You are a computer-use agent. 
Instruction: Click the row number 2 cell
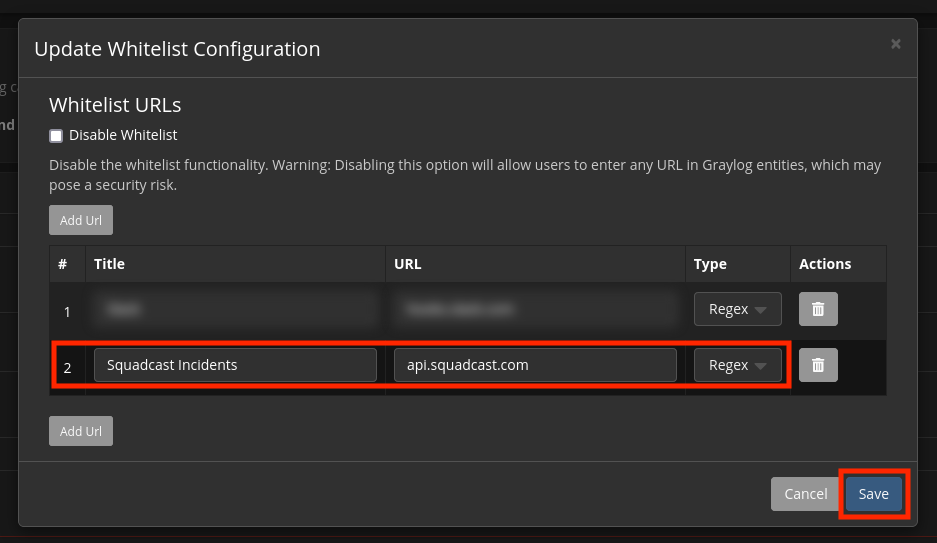[x=67, y=367]
